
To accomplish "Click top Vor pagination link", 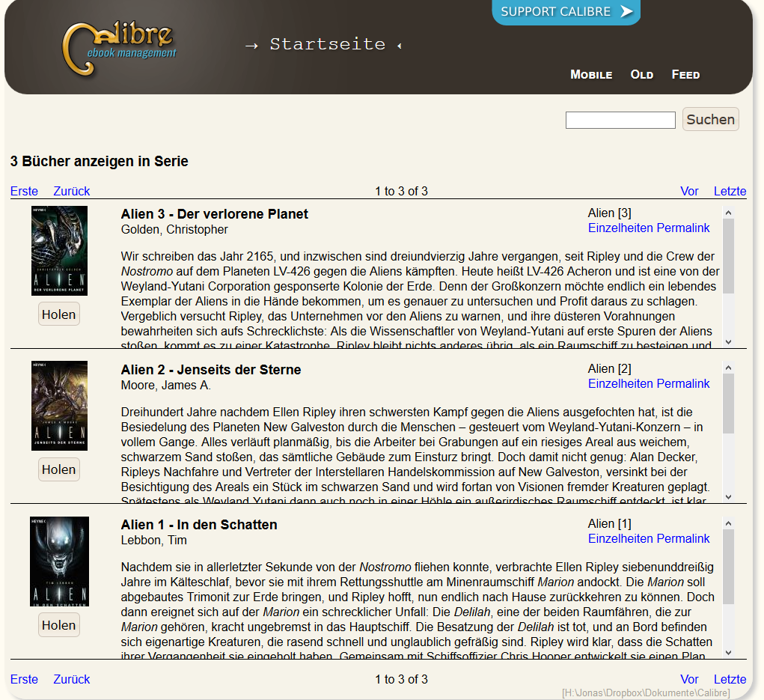I will click(689, 191).
